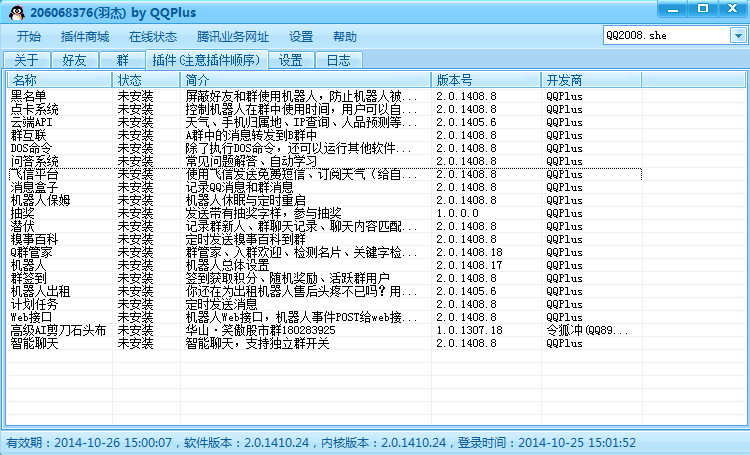
Task: Click the 开发商 column header
Action: pos(591,80)
